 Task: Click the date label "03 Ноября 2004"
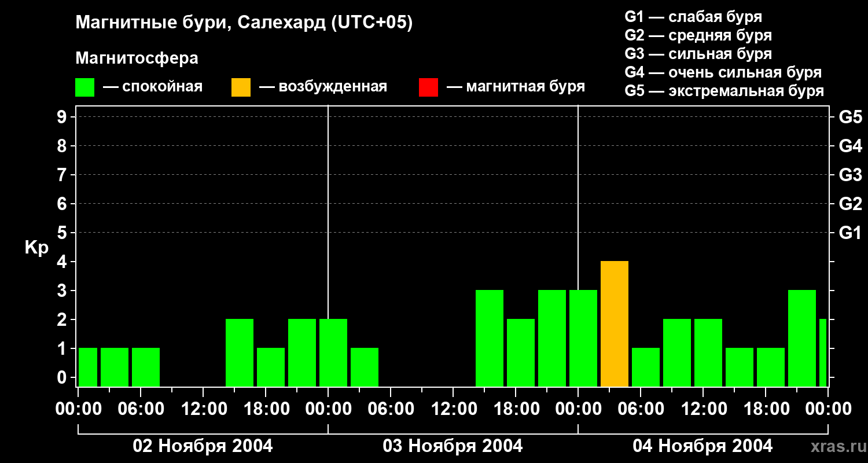(453, 446)
